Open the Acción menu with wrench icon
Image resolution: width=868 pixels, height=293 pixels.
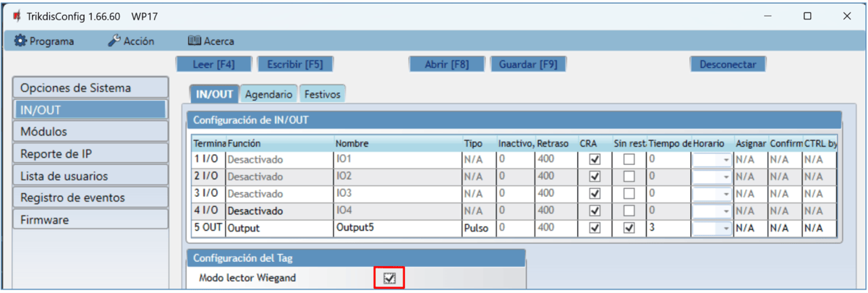click(131, 41)
